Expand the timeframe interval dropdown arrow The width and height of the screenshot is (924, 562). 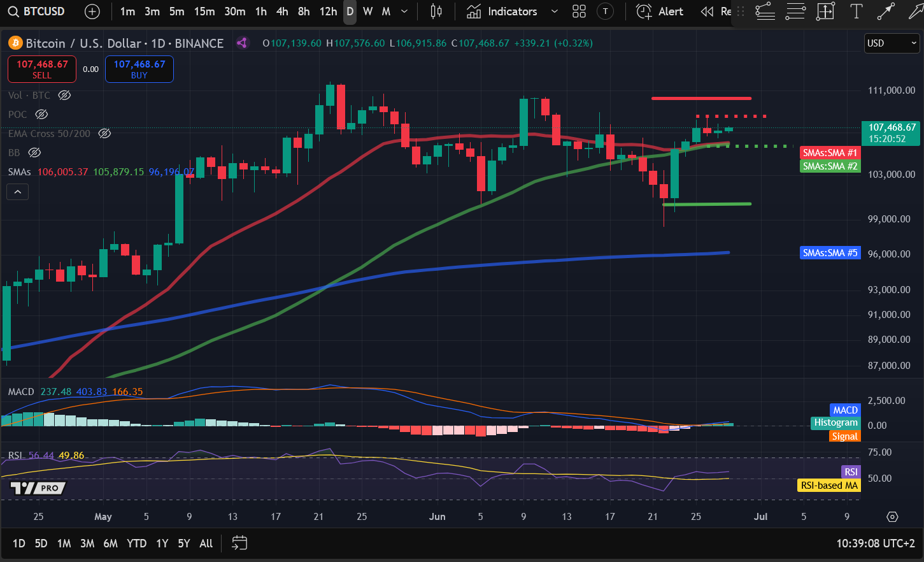coord(404,11)
